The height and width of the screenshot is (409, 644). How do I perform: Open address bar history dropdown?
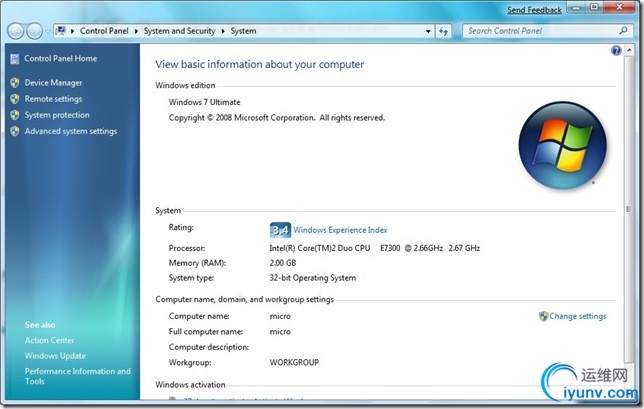coord(428,31)
